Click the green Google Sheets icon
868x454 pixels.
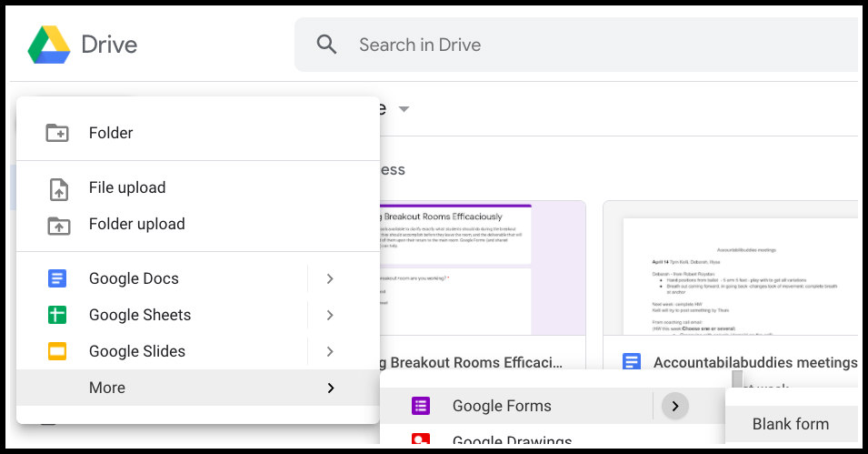[x=57, y=316]
